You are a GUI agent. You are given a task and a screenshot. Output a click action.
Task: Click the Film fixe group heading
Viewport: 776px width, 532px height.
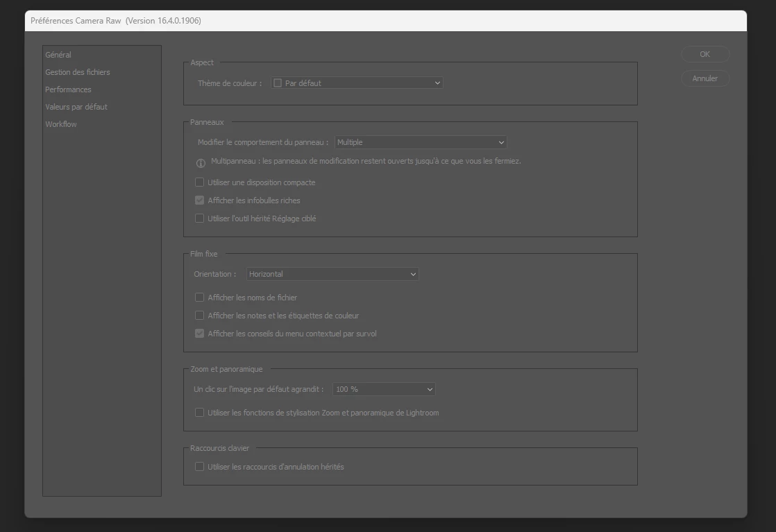click(204, 254)
